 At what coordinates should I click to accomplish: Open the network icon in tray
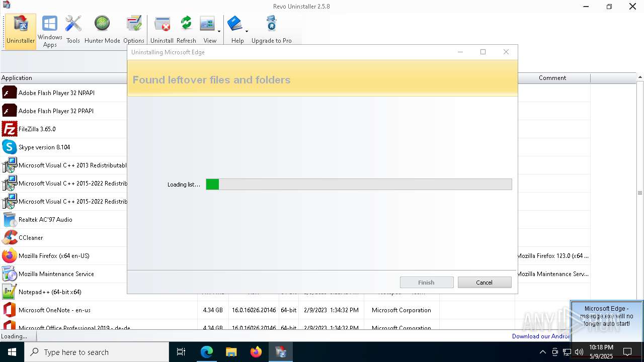point(567,352)
